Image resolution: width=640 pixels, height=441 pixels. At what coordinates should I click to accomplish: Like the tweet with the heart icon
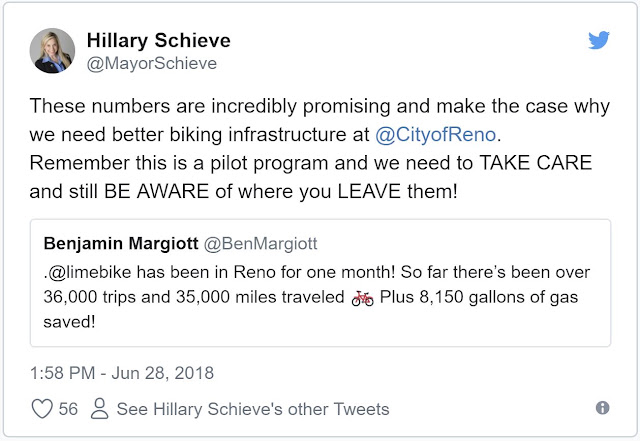(x=42, y=409)
